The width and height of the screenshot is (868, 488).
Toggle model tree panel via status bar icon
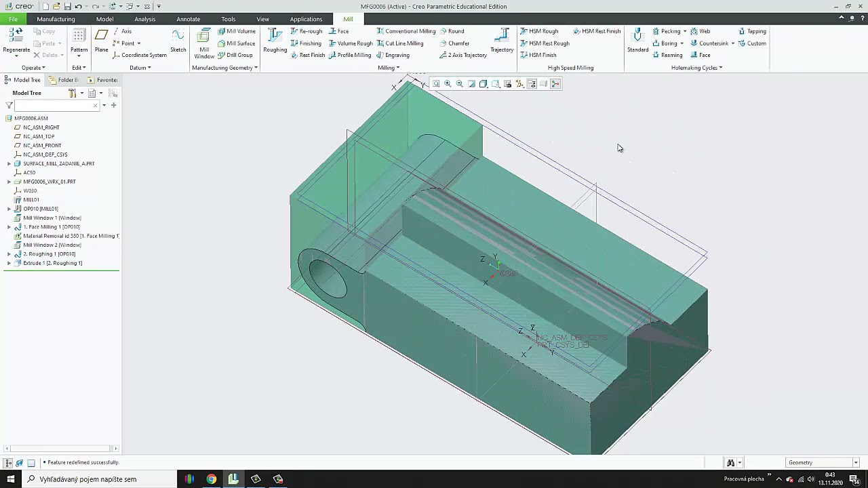click(x=8, y=463)
